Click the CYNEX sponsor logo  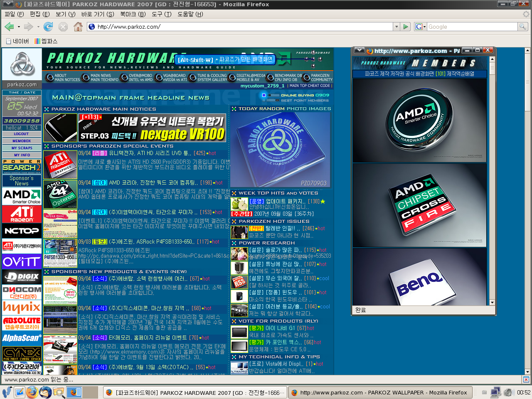click(x=22, y=354)
